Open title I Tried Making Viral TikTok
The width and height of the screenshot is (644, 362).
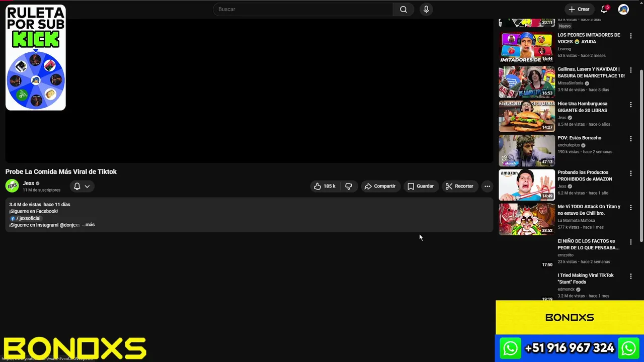[586, 279]
